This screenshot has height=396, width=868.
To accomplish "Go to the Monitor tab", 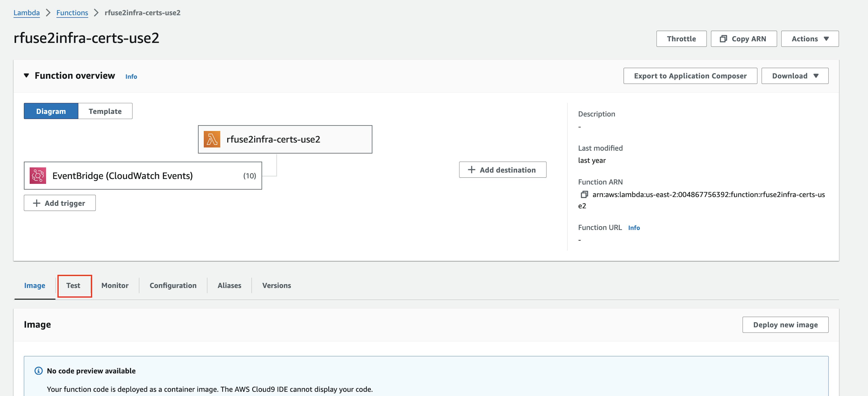I will [115, 285].
